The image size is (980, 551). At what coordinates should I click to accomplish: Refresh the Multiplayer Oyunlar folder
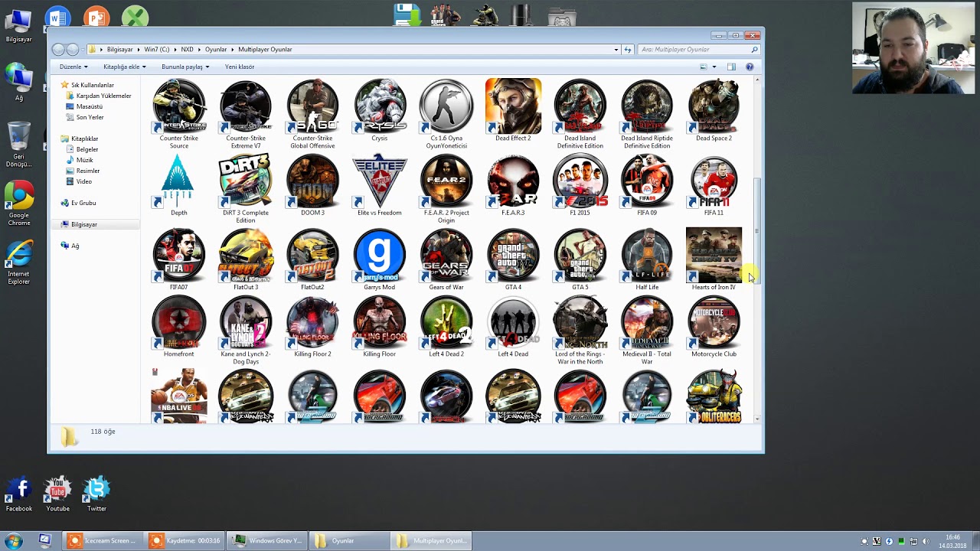(x=628, y=49)
